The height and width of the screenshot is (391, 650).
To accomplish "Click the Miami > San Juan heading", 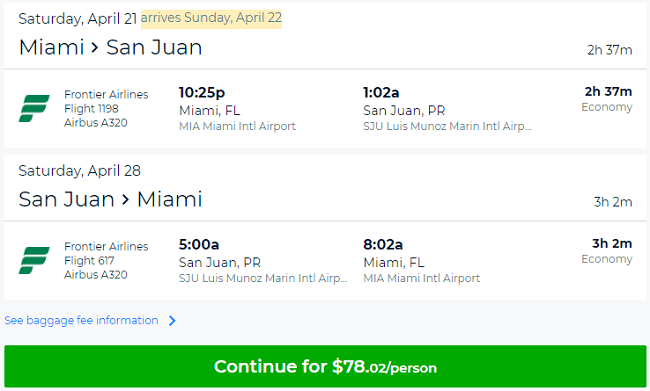I will [111, 47].
